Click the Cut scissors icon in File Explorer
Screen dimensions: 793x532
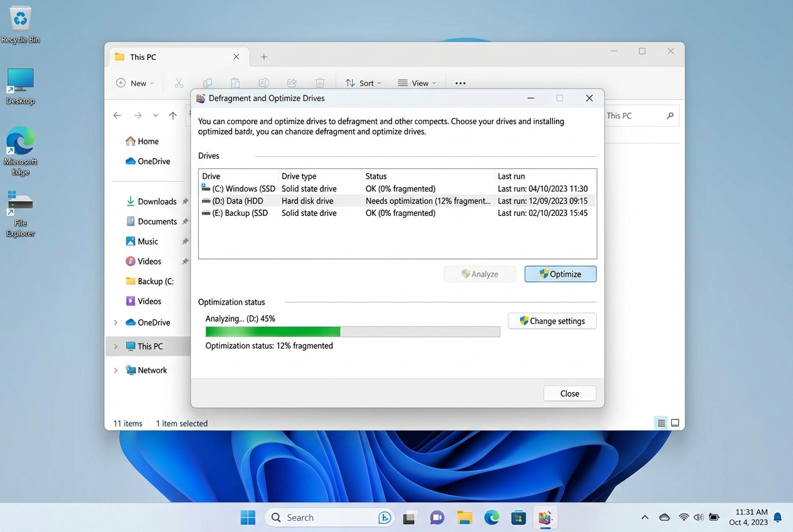(179, 83)
